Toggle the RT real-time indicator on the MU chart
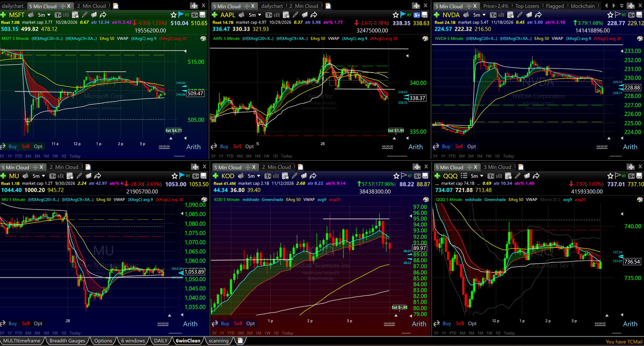The width and height of the screenshot is (644, 346). coord(187,176)
